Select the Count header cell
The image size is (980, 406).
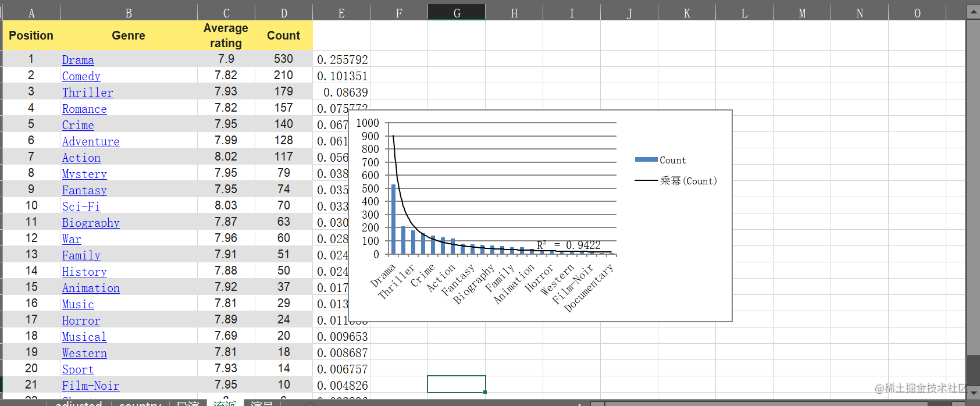(x=283, y=35)
